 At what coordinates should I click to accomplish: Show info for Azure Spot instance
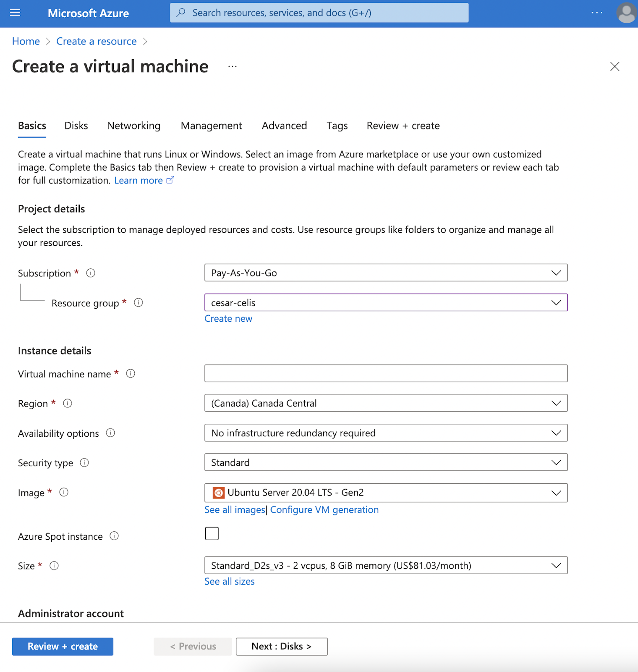pyautogui.click(x=114, y=536)
